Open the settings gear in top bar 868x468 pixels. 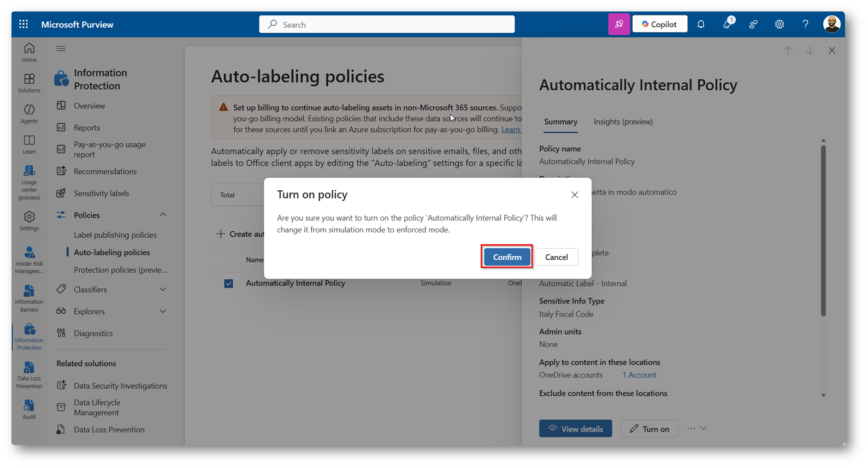coord(780,24)
